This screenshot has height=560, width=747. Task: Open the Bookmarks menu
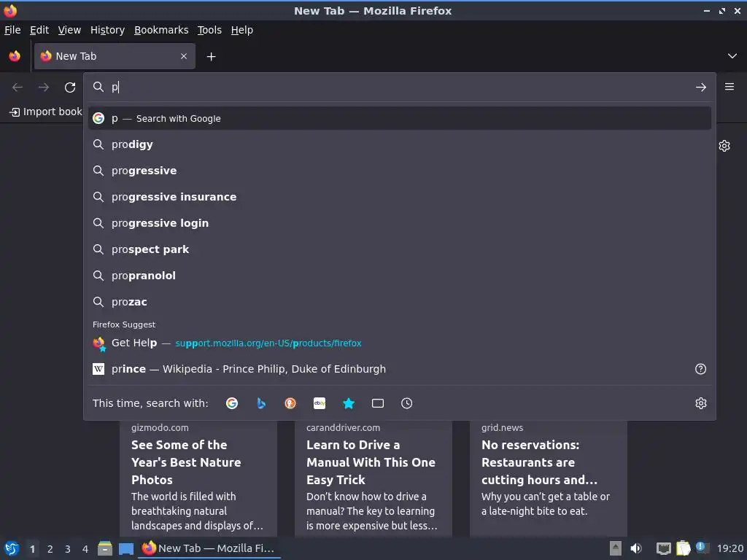161,30
